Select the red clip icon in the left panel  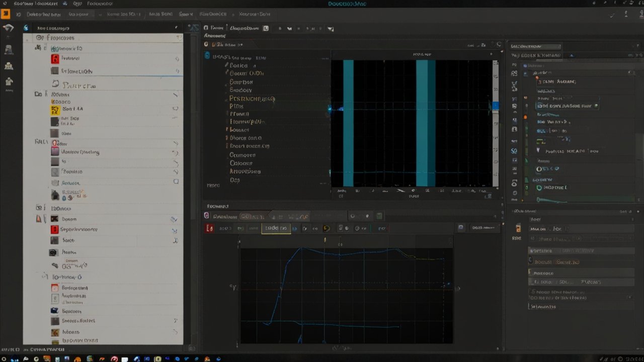(55, 58)
